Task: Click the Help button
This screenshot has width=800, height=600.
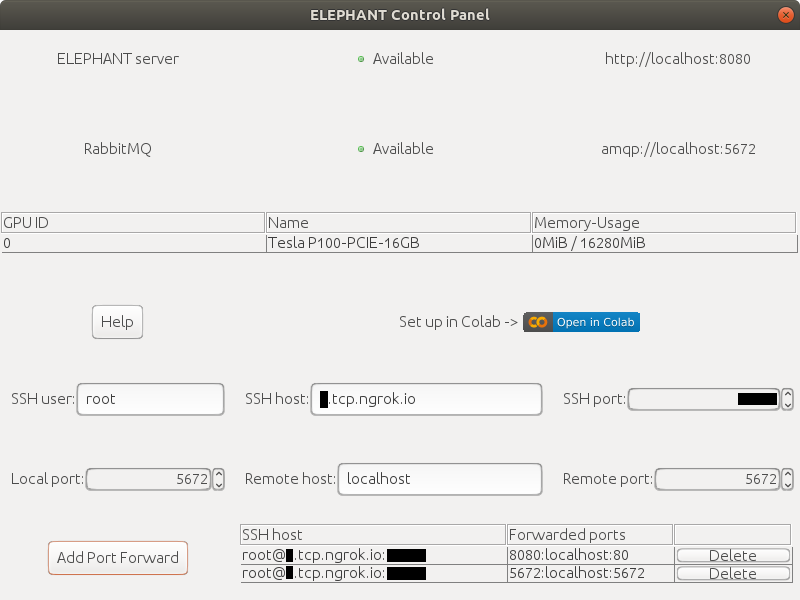Action: pos(117,322)
